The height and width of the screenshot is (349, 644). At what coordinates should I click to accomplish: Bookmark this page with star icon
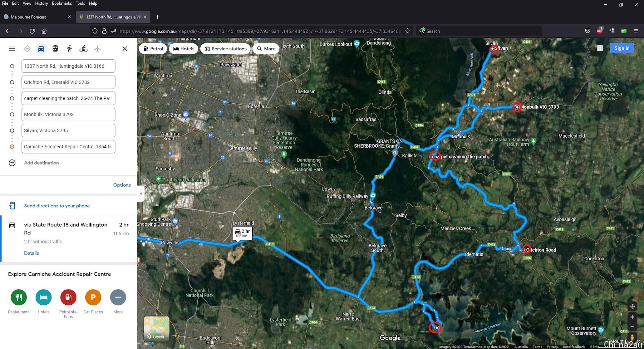[407, 31]
